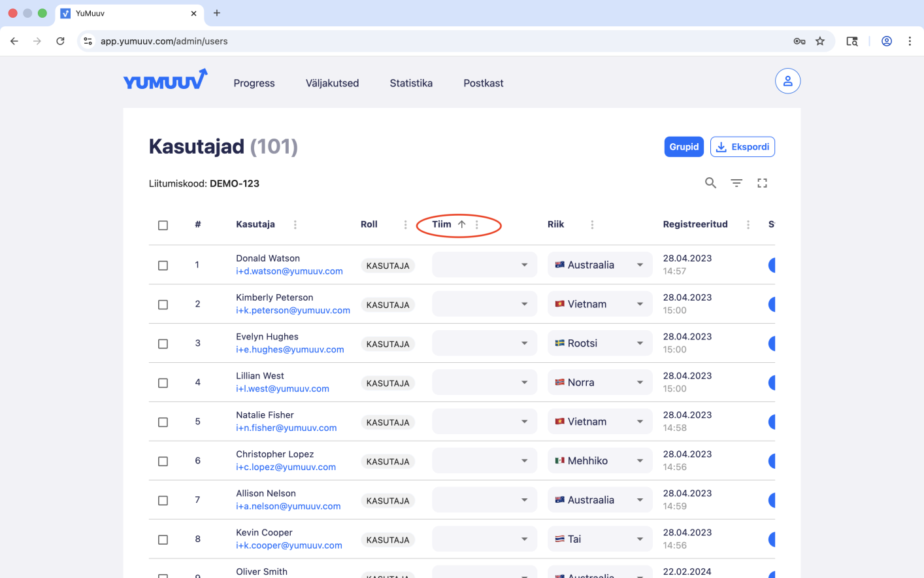924x578 pixels.
Task: Click the filter list icon
Action: point(736,183)
